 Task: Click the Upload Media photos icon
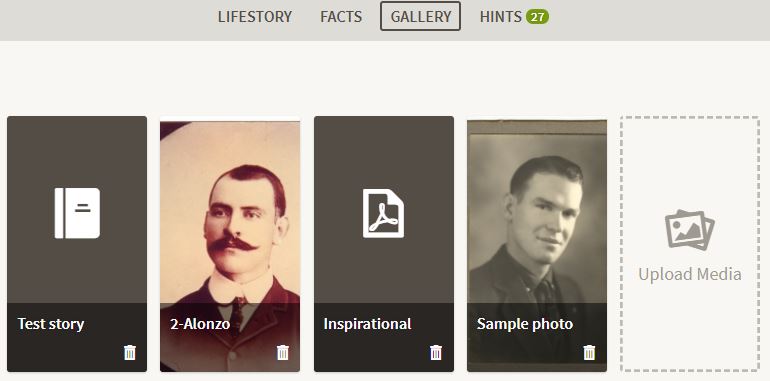[x=690, y=229]
